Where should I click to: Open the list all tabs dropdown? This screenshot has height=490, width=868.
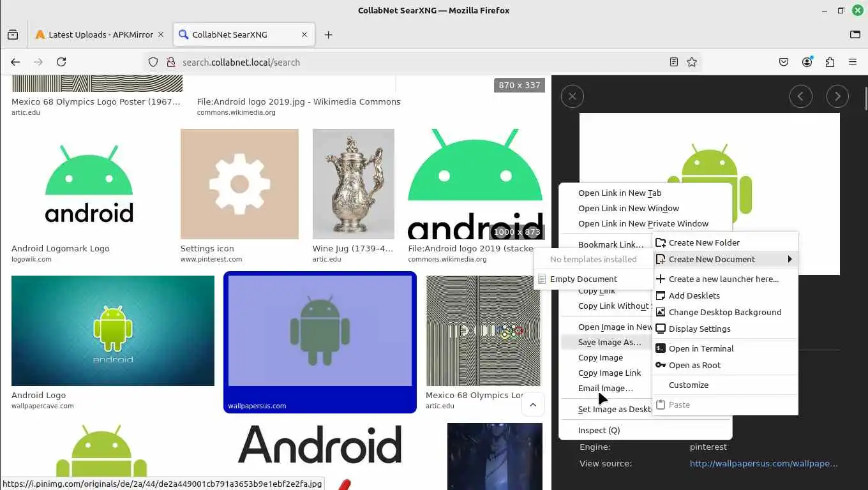click(x=855, y=35)
